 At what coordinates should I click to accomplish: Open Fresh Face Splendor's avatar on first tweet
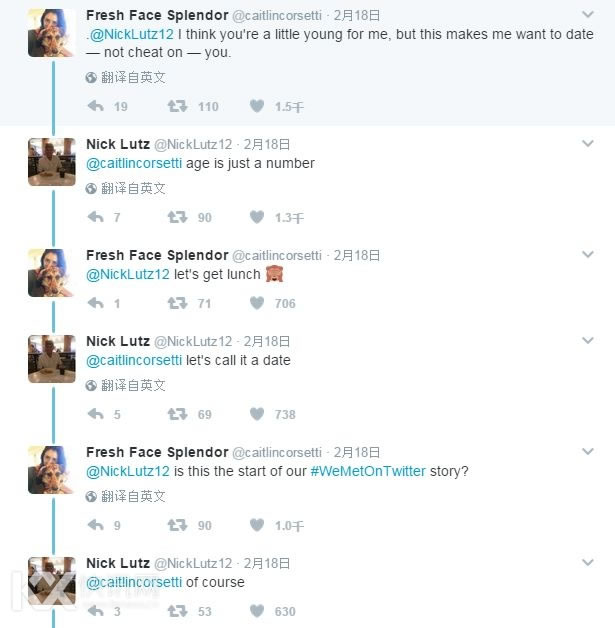tap(52, 33)
